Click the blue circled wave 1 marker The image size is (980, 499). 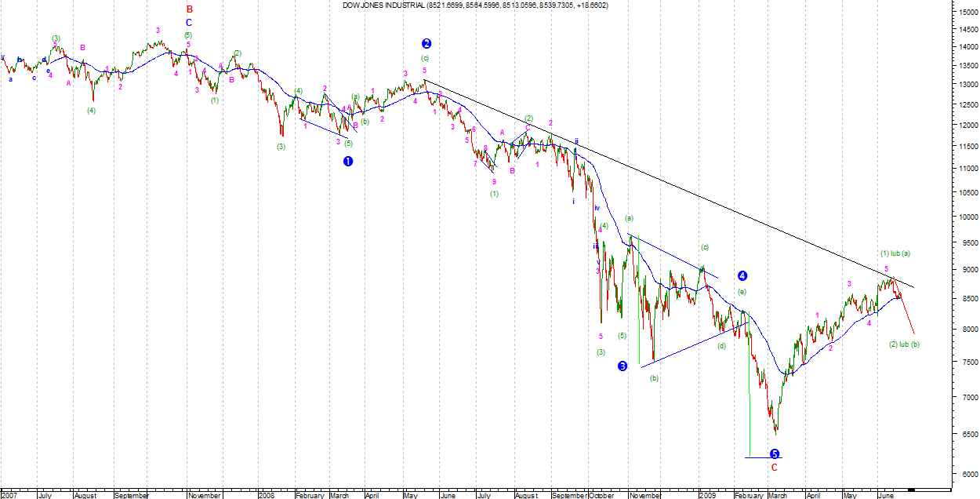(x=348, y=161)
